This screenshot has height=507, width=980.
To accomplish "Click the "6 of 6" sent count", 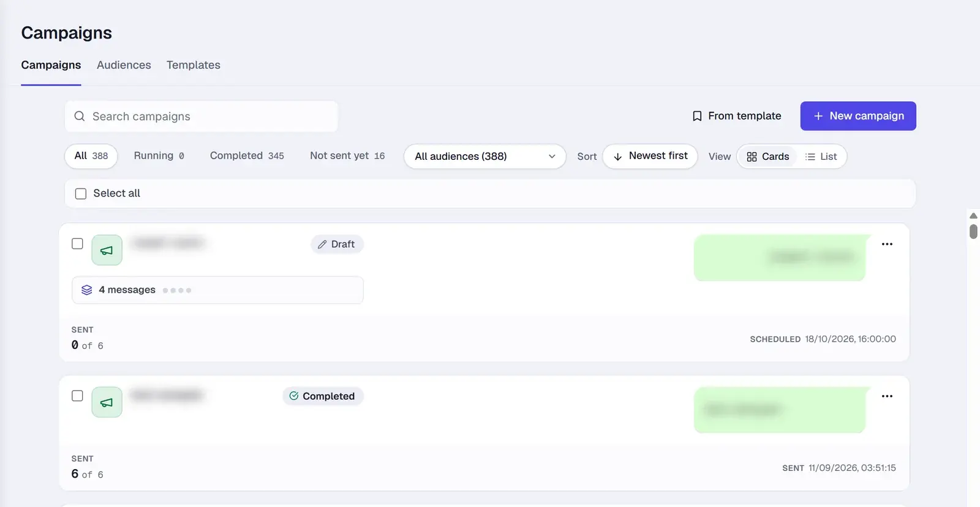I will (x=88, y=475).
